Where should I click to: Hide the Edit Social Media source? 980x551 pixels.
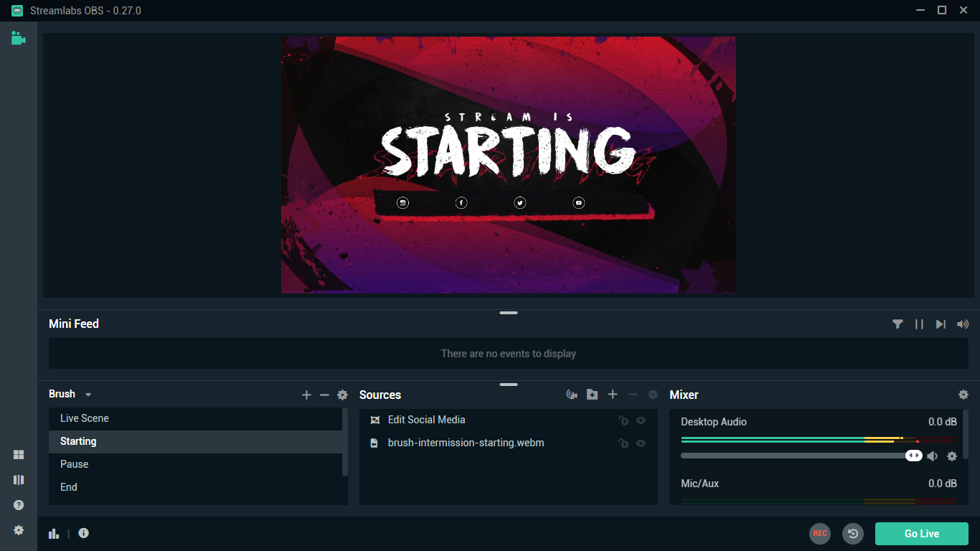[641, 420]
